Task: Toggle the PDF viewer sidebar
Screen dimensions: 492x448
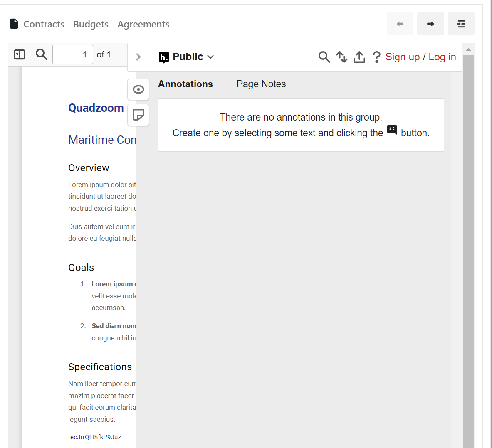Action: [x=20, y=54]
